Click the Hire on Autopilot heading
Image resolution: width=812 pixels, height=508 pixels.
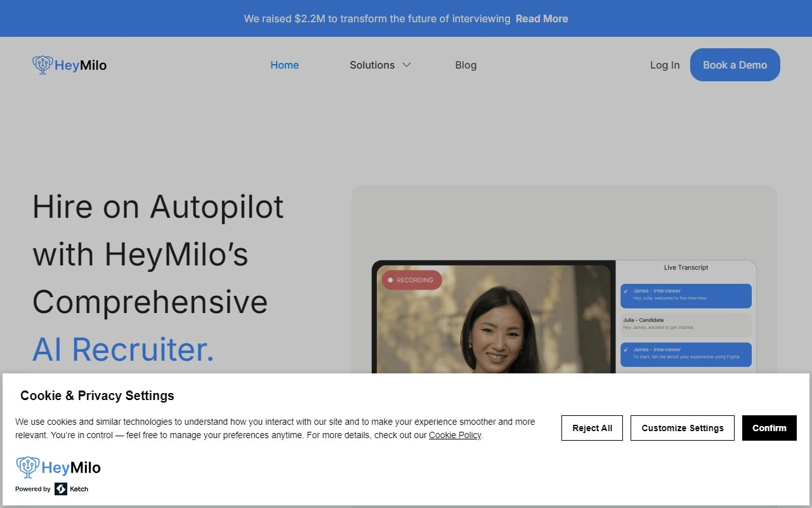click(158, 207)
